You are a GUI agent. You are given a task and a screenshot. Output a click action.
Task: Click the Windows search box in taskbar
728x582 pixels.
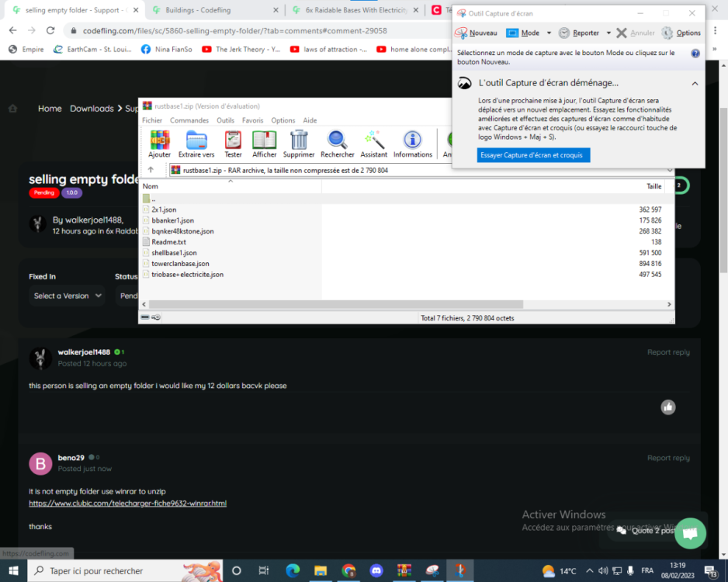click(x=109, y=570)
